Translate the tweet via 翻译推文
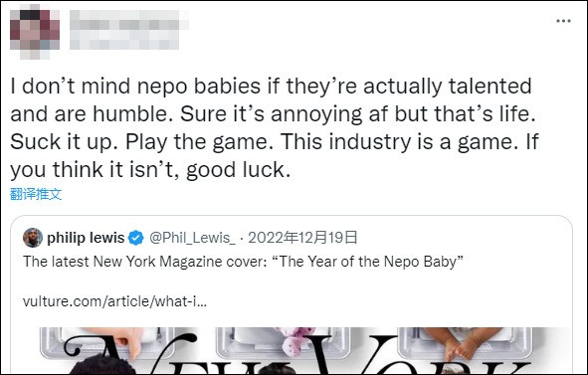588x375 pixels. (36, 194)
